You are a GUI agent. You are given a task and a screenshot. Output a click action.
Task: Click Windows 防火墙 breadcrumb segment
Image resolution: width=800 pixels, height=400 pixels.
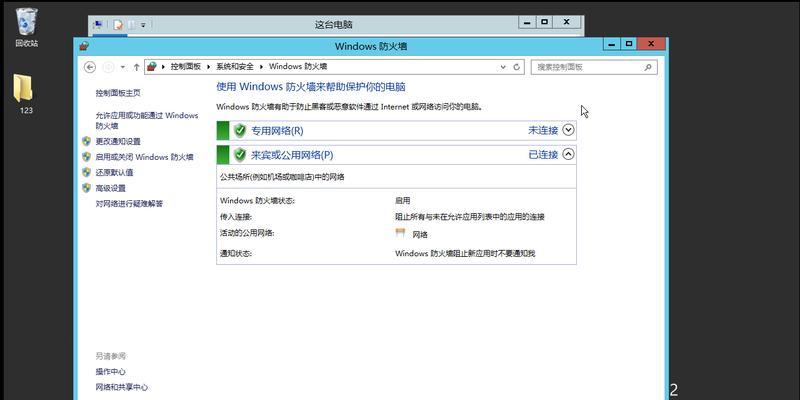[x=298, y=66]
